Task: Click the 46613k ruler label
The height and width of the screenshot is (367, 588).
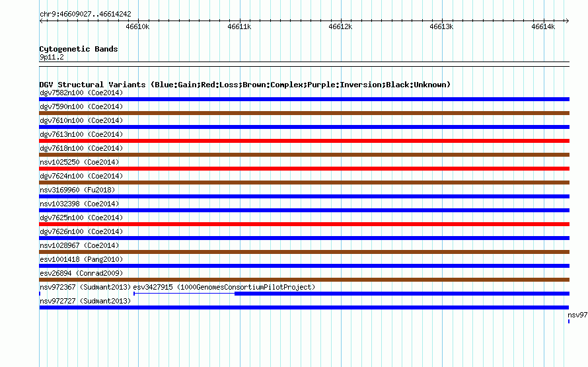Action: pos(441,26)
